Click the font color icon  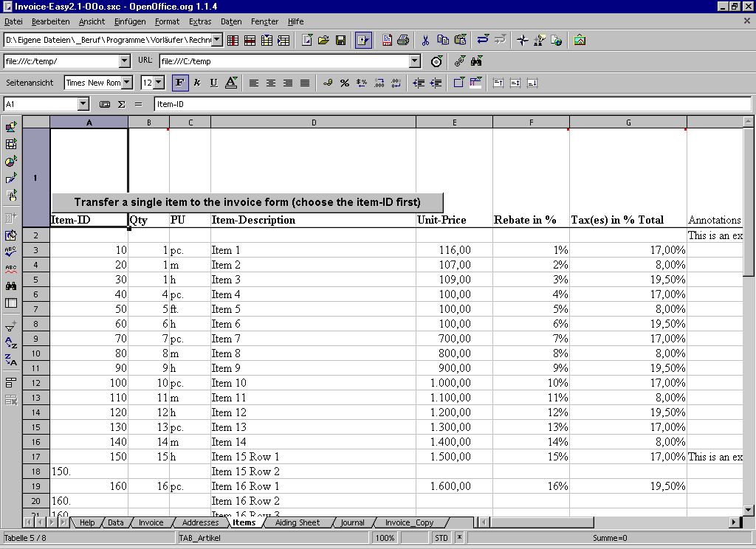point(231,83)
